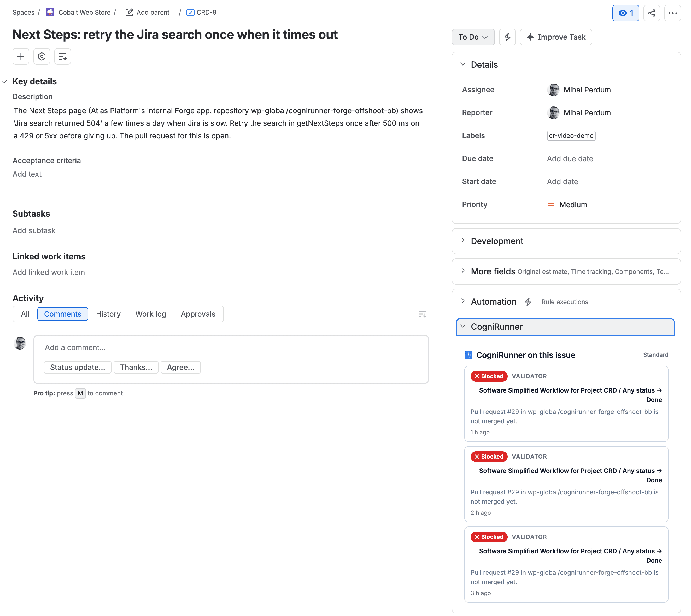Click the Cobalt Web Store project icon
Screen dimensions: 691x616
(50, 13)
